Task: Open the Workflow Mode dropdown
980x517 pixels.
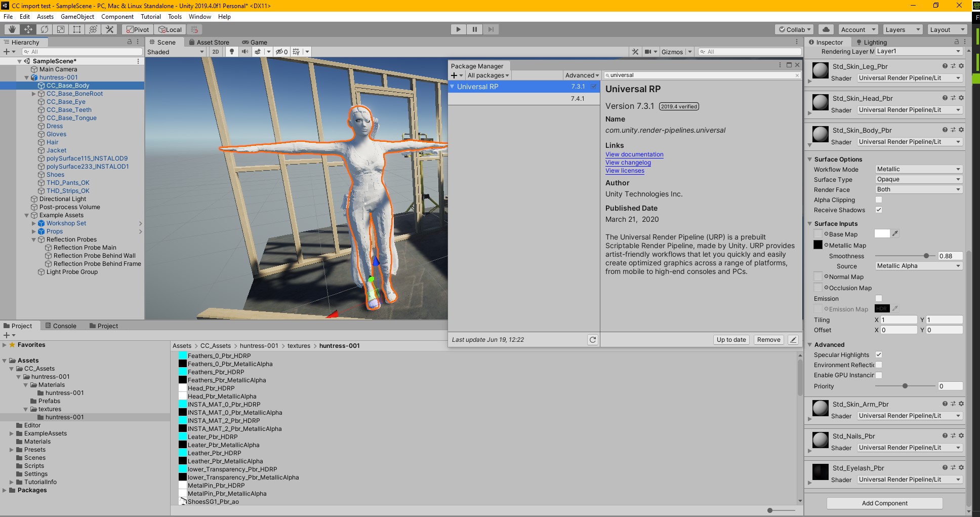Action: 918,169
